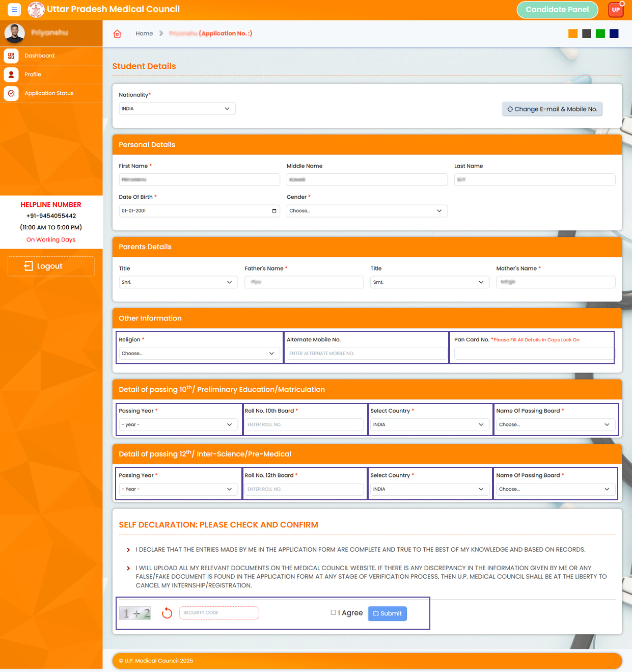Viewport: 632px width, 672px height.
Task: Select the green theme color swatch
Action: [600, 34]
